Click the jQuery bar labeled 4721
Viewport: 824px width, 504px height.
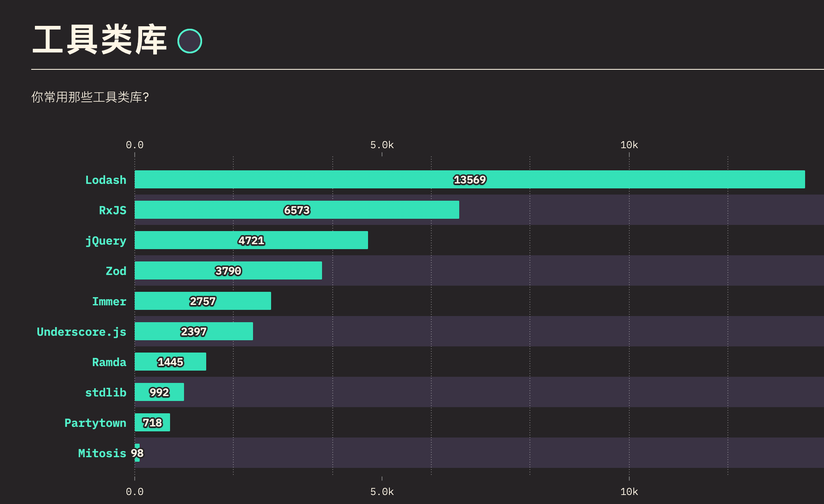251,240
